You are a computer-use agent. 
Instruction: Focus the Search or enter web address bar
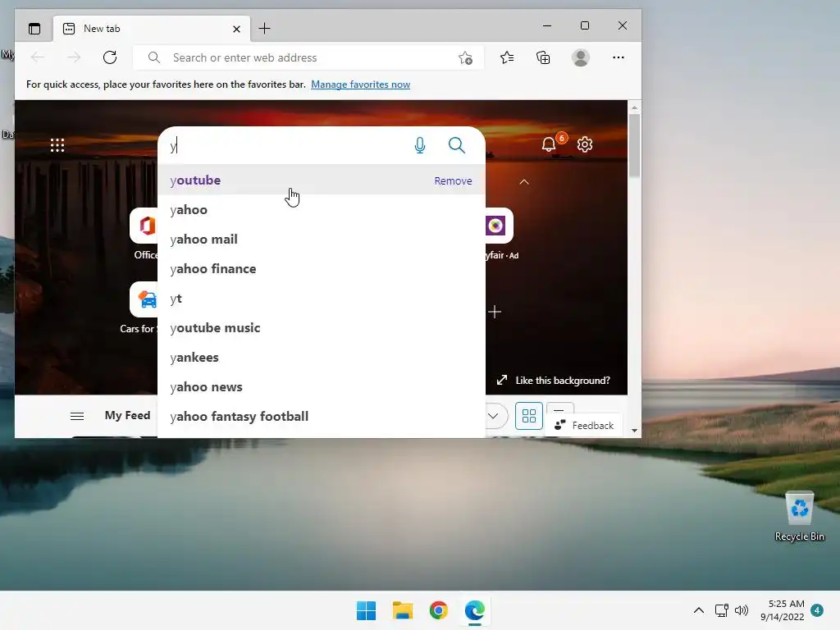(308, 57)
